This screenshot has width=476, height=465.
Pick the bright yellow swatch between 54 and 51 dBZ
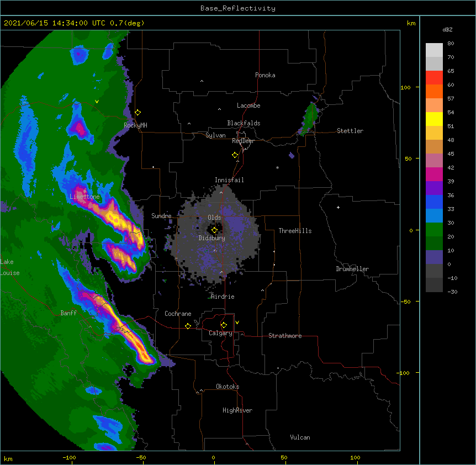click(x=434, y=119)
